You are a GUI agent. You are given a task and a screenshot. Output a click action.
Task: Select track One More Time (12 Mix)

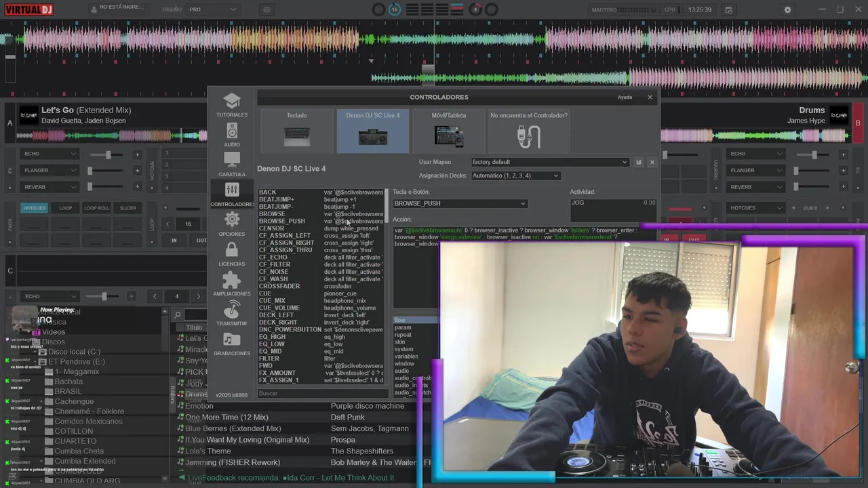tap(226, 417)
